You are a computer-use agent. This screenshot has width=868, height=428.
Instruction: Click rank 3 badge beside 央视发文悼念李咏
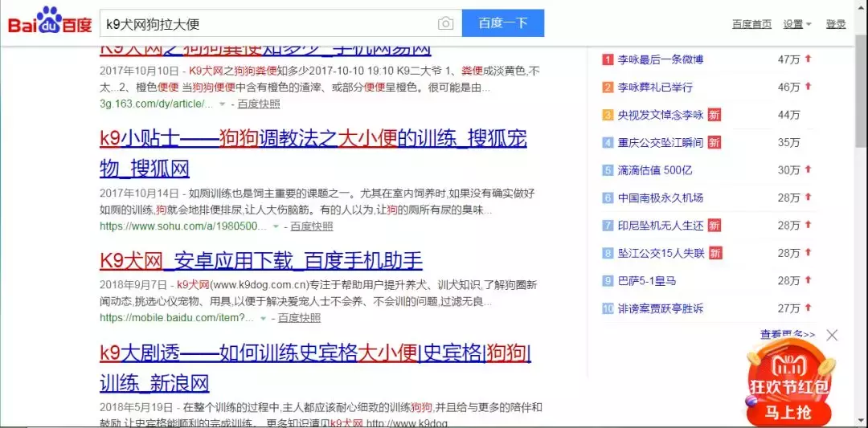click(x=608, y=115)
